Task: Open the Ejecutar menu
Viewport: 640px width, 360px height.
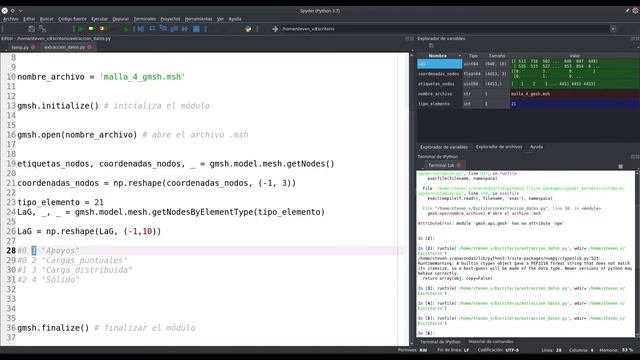Action: (99, 19)
